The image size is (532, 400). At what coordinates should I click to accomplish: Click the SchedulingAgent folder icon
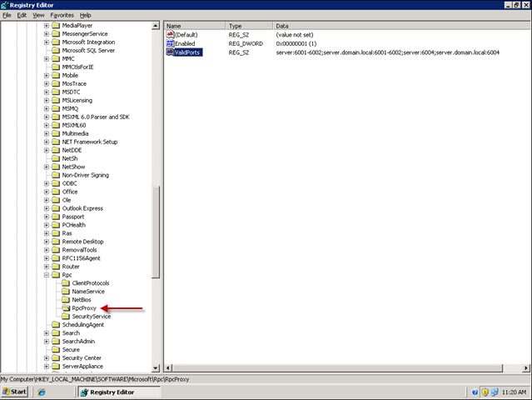56,325
